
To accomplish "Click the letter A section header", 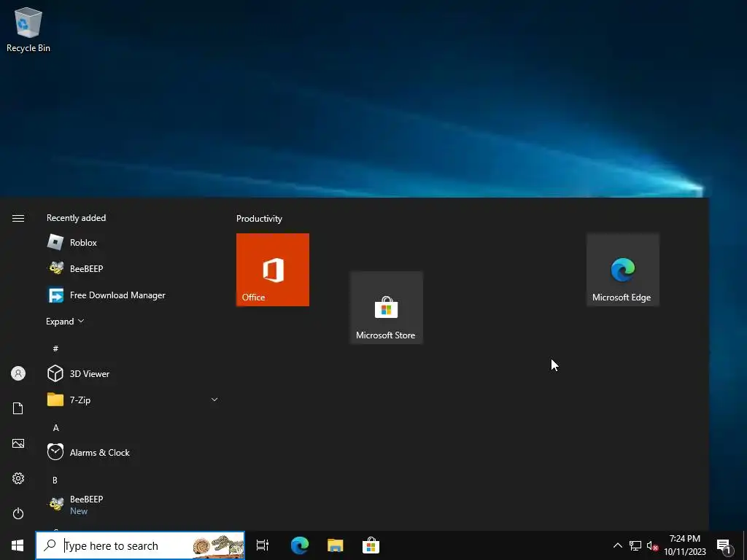I will [55, 427].
